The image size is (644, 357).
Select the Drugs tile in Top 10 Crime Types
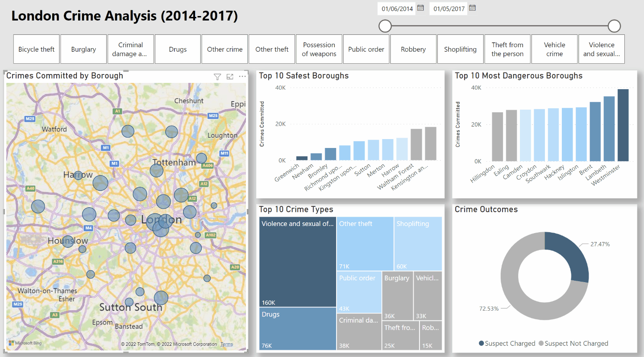point(297,329)
